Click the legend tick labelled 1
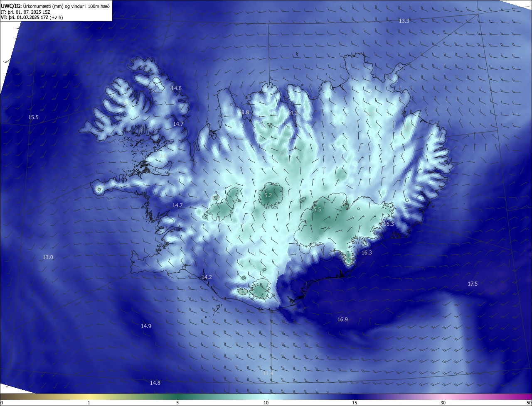Image resolution: width=532 pixels, height=406 pixels. (x=89, y=403)
